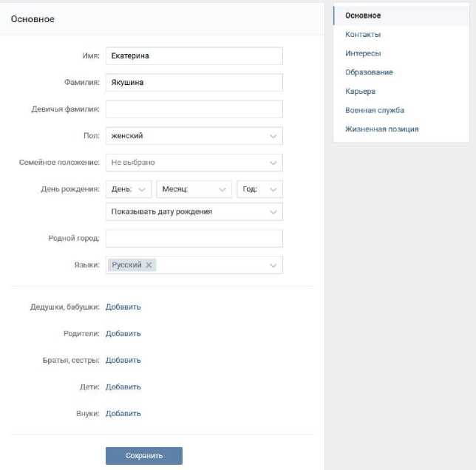Click the Родной город field

194,238
